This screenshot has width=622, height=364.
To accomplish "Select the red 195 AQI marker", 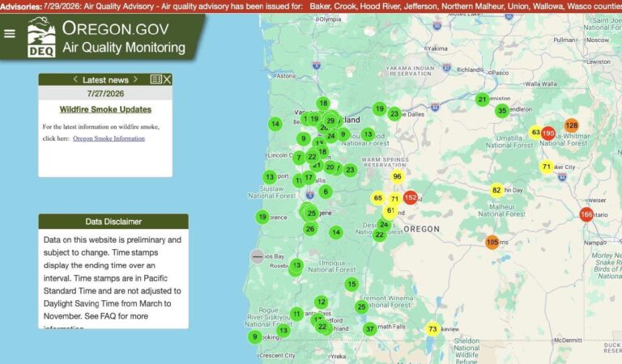I will pos(548,133).
